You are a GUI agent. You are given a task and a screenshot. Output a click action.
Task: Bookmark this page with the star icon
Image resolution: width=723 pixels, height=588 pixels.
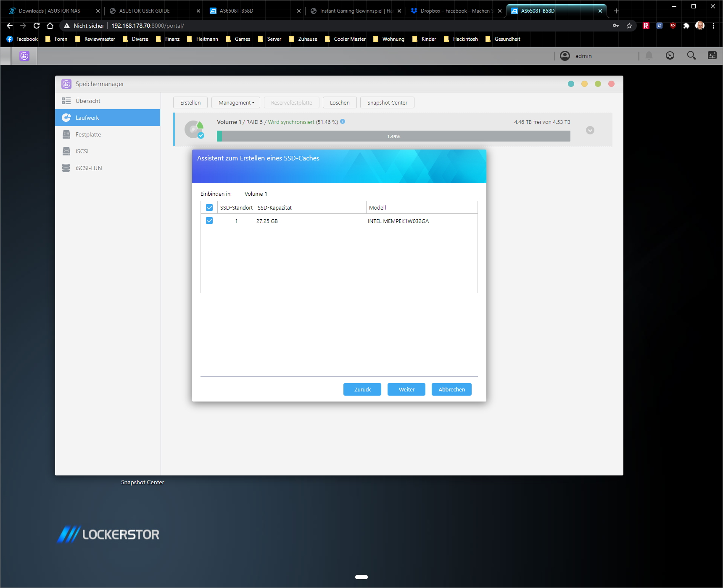click(629, 26)
